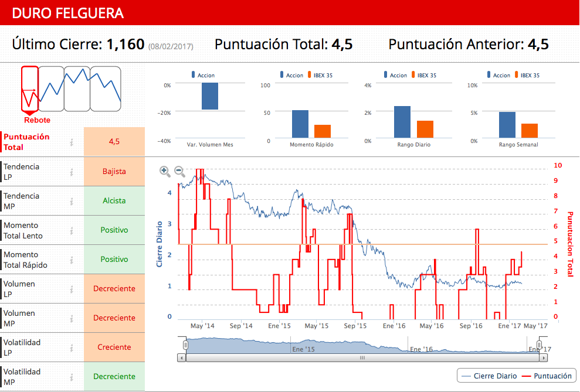Image resolution: width=580 pixels, height=392 pixels.
Task: Click the date (08/02/2017) text
Action: (x=171, y=46)
